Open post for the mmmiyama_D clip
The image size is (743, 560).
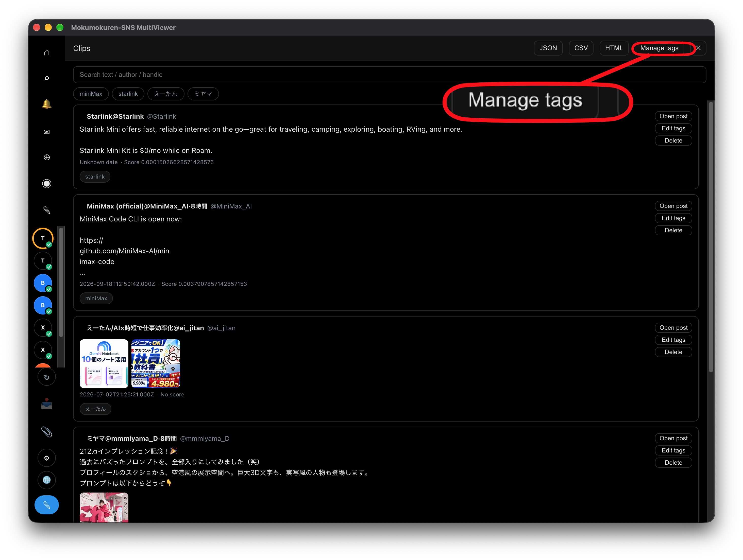point(673,438)
